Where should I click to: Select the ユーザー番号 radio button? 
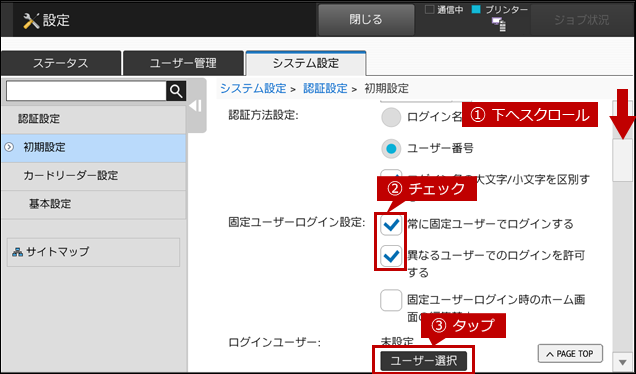[x=391, y=148]
